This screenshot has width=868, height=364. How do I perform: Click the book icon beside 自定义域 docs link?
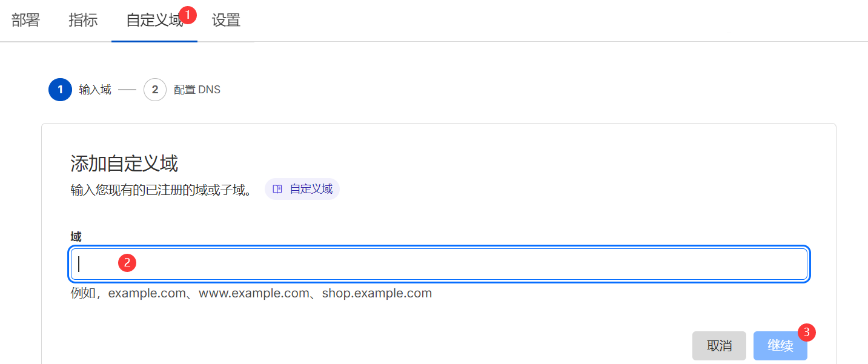[277, 189]
